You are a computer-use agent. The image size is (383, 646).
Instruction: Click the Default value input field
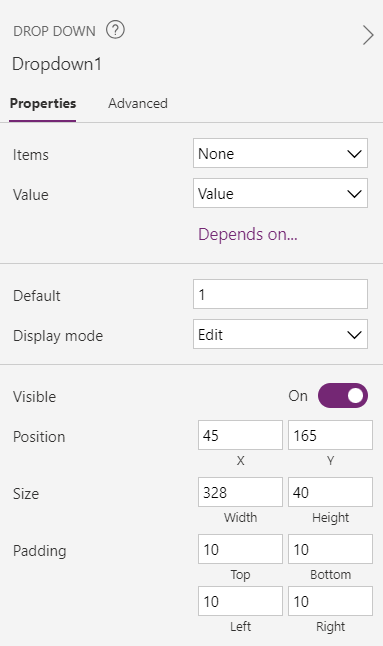[x=280, y=294]
